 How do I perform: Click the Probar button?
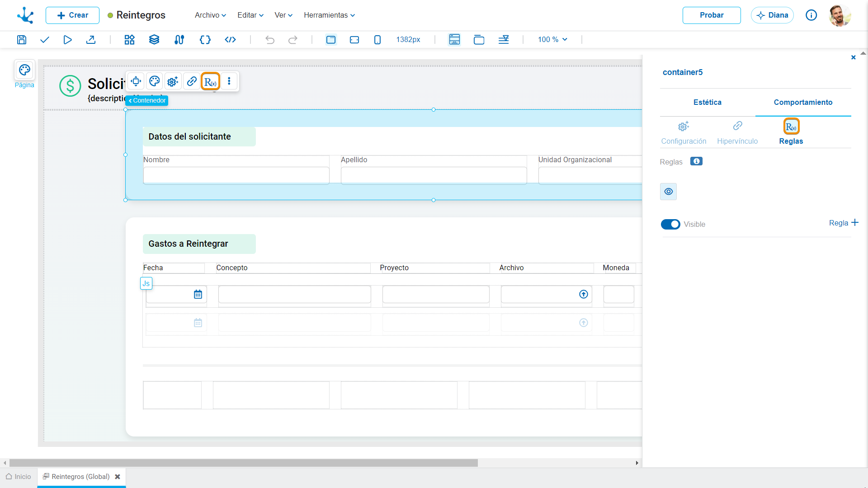click(712, 15)
